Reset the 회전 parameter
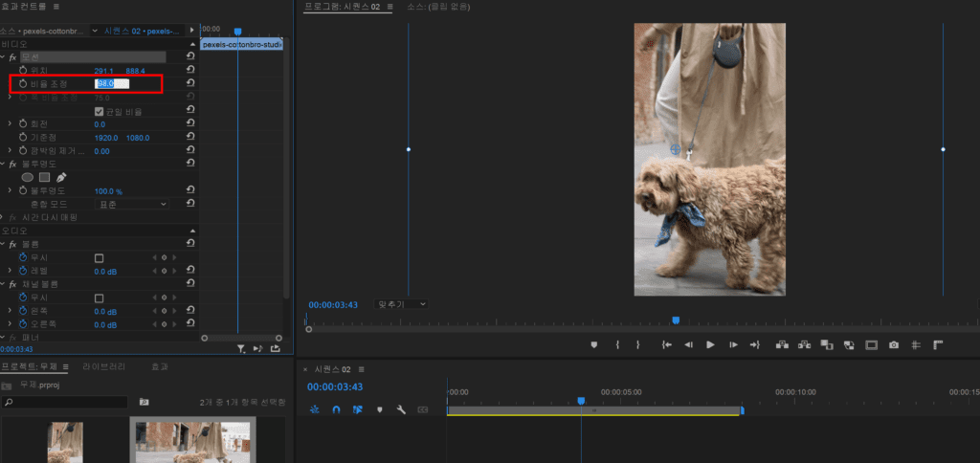Screen dimensions: 980x463 [x=190, y=123]
